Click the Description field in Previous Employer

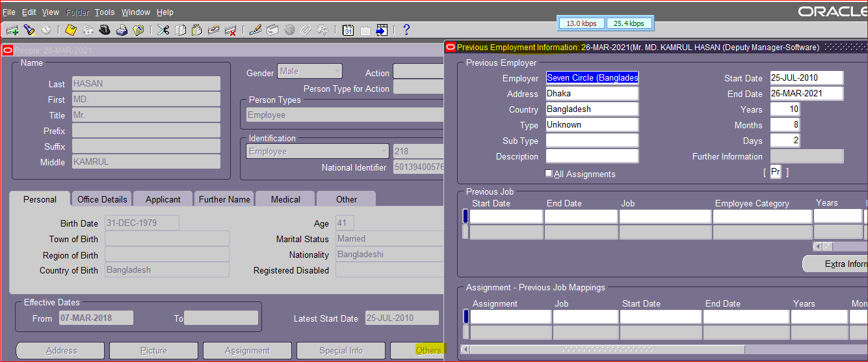(x=592, y=156)
